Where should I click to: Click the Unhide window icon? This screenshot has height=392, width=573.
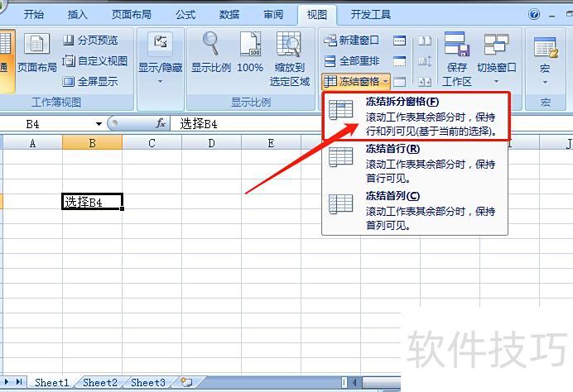click(399, 81)
